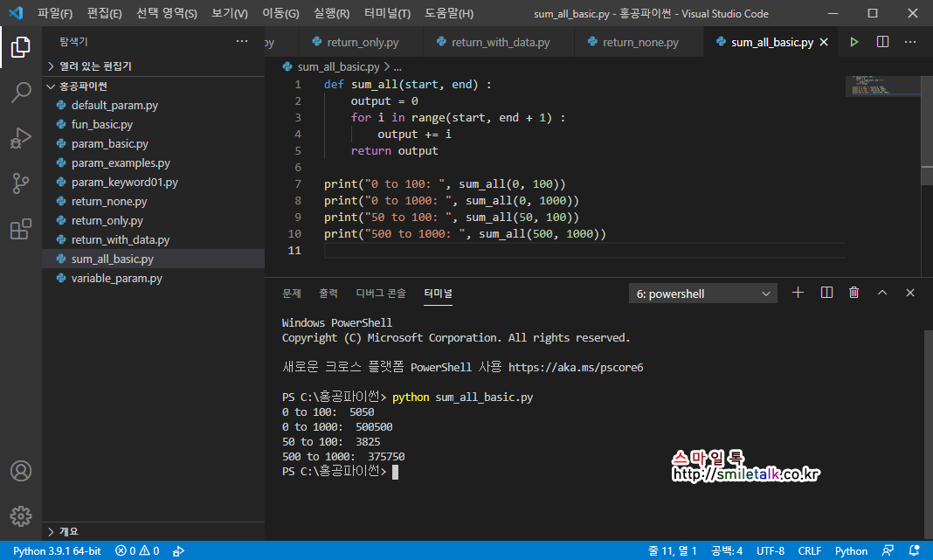
Task: Open return_with_data.py in explorer list
Action: (x=154, y=240)
